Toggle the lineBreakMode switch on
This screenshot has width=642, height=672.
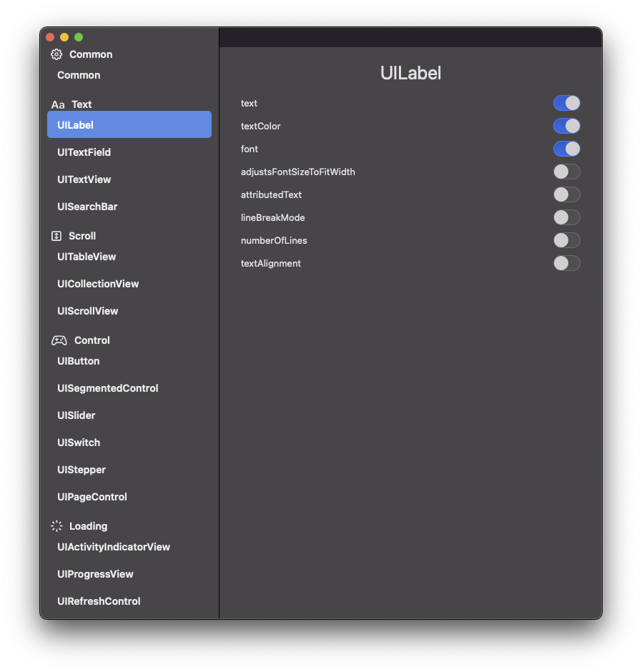[566, 218]
